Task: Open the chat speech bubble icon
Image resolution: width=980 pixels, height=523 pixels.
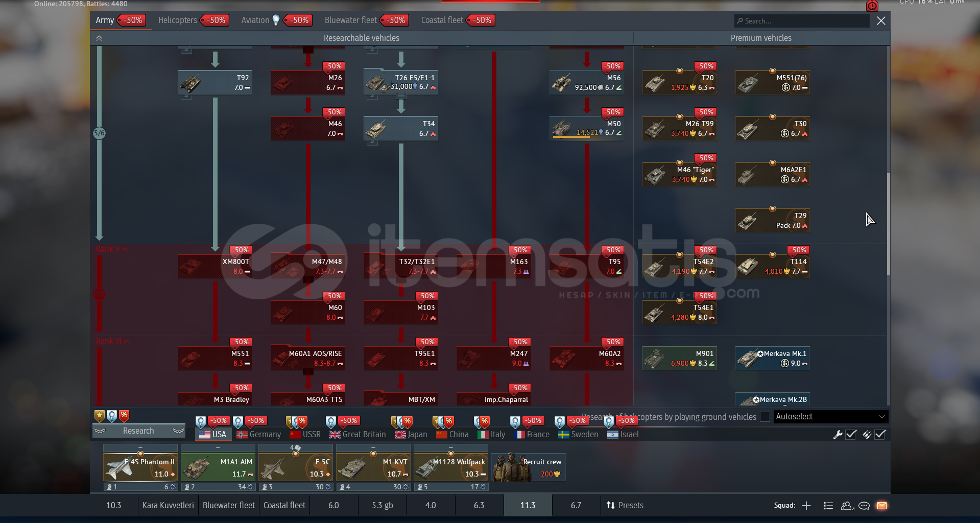Action: point(864,506)
